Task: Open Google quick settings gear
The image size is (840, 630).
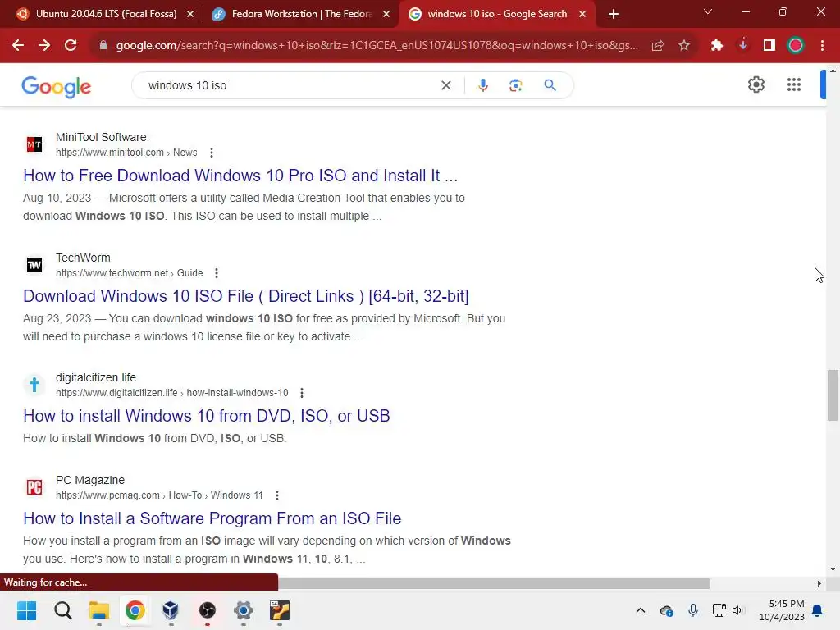Action: tap(756, 84)
